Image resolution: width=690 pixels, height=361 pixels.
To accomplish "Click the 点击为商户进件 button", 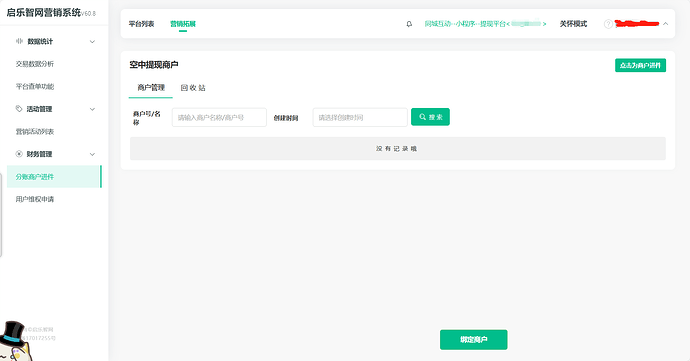I will (x=640, y=65).
